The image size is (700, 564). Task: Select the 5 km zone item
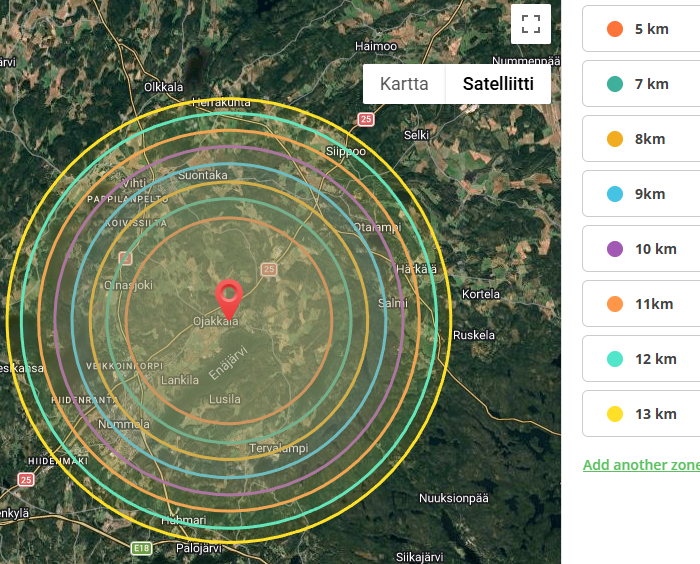point(641,29)
